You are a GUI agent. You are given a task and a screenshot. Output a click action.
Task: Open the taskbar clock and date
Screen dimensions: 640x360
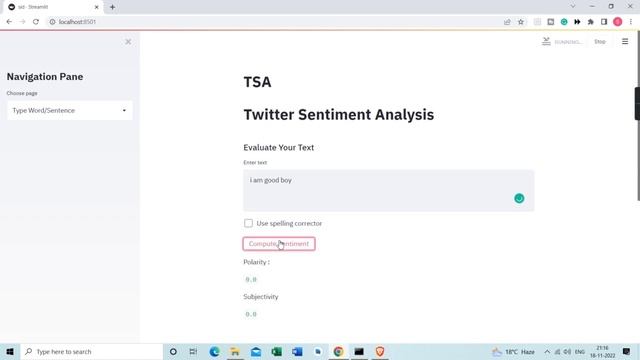602,351
